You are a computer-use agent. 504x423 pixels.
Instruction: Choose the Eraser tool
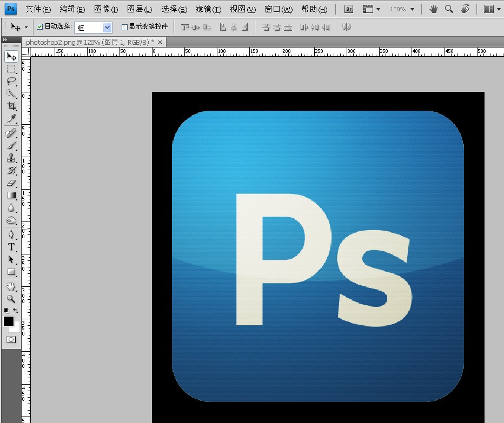pos(11,183)
